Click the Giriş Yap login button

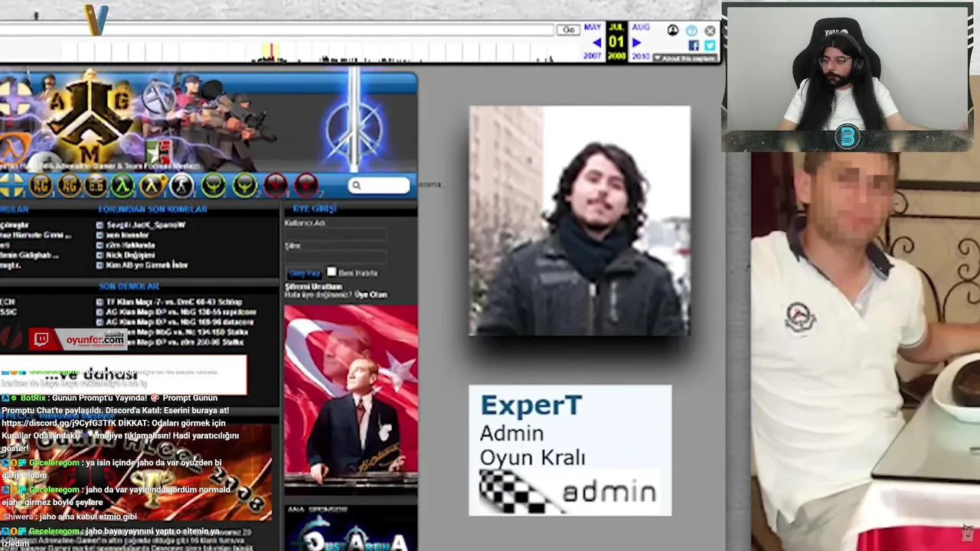point(303,273)
